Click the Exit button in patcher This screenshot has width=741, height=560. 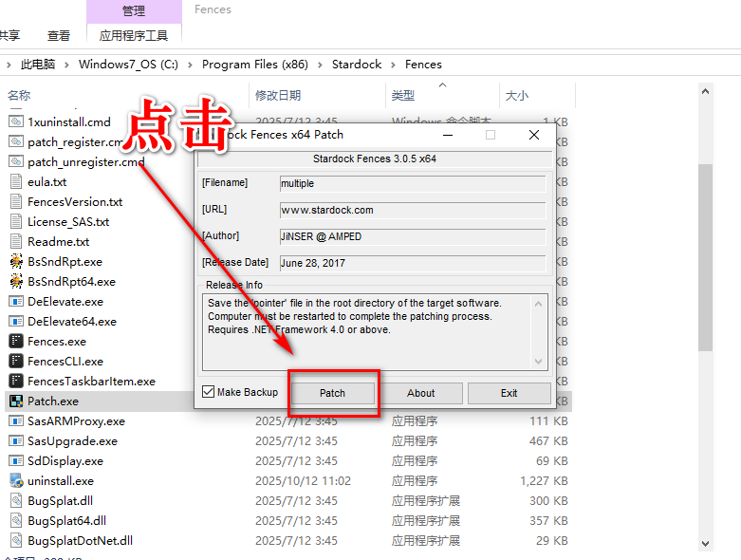coord(509,393)
